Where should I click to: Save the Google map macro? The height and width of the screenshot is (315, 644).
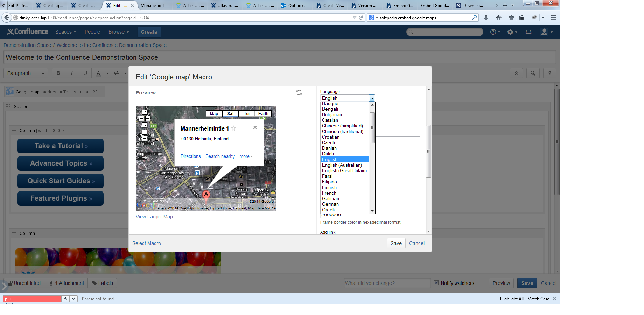coord(396,243)
